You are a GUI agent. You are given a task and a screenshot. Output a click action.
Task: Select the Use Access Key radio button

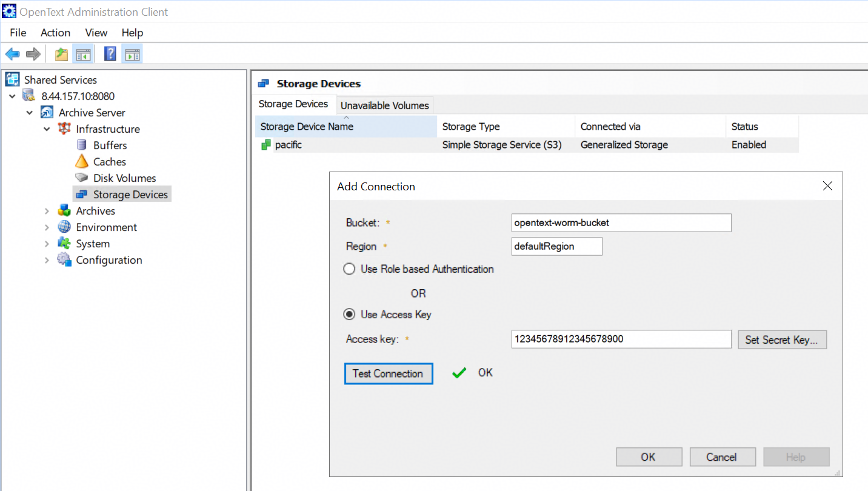(349, 315)
